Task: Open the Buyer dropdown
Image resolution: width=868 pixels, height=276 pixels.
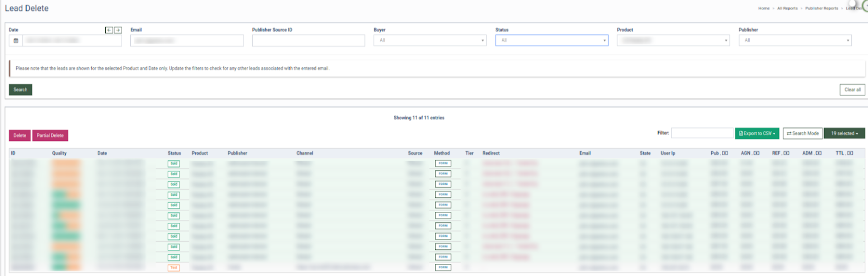Action: pyautogui.click(x=429, y=41)
